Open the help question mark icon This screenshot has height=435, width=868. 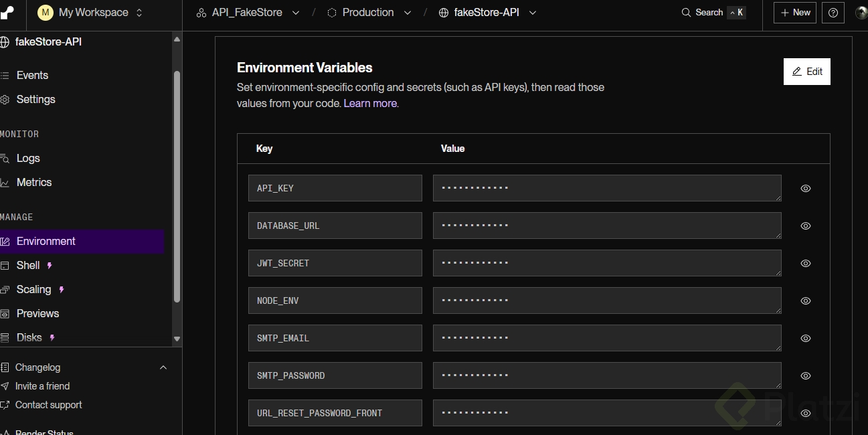click(x=833, y=13)
